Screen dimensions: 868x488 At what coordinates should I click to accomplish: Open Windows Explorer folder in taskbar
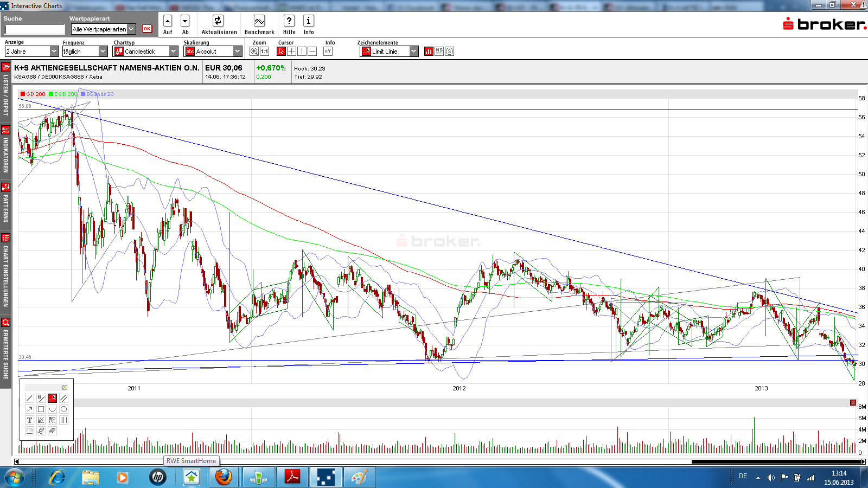coord(91,477)
